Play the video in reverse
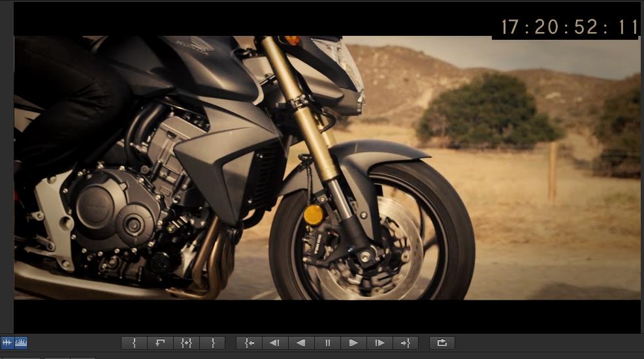The width and height of the screenshot is (644, 359). (301, 343)
